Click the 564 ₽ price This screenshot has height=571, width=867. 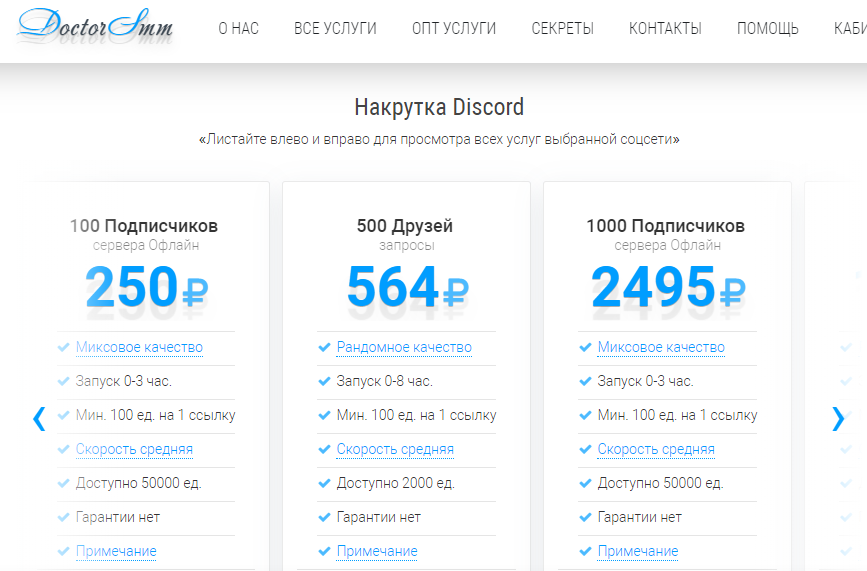[408, 286]
